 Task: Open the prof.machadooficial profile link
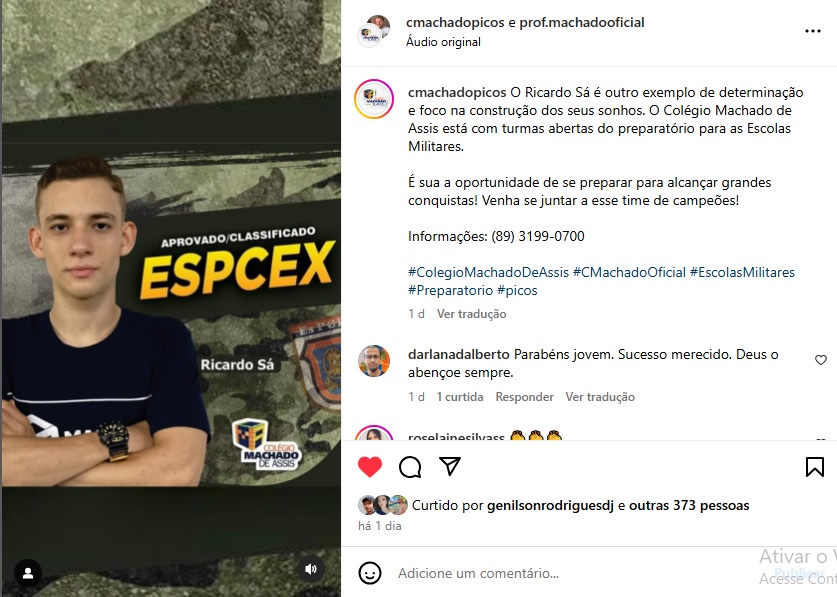coord(582,22)
